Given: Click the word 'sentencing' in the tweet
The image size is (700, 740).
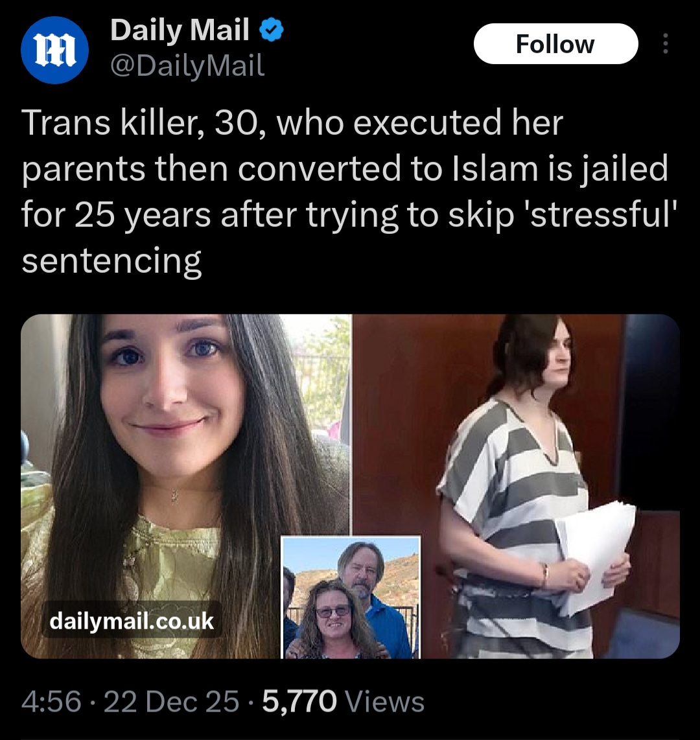Looking at the screenshot, I should [111, 262].
